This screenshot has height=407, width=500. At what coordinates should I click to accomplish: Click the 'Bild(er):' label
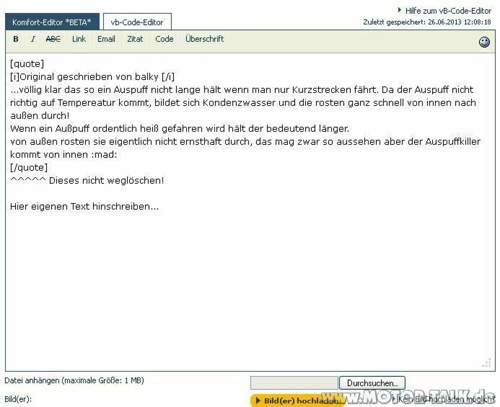coord(18,399)
